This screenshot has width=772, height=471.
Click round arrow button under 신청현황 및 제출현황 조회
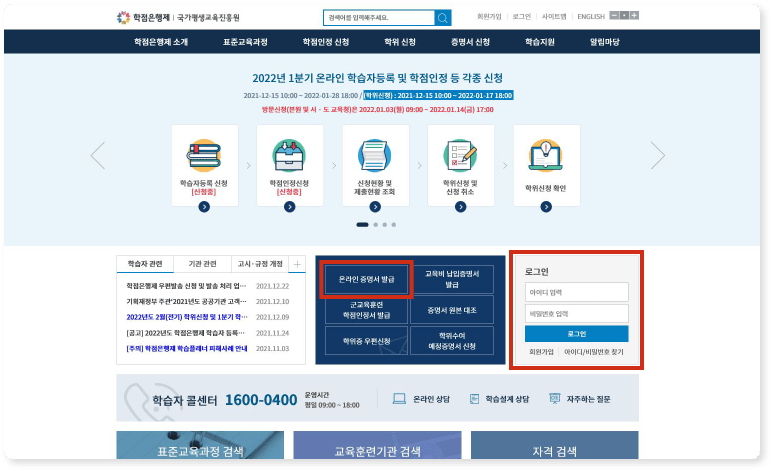pyautogui.click(x=375, y=207)
